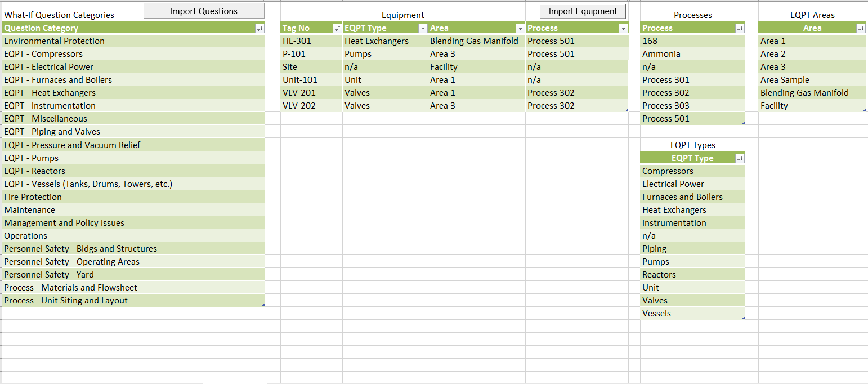Open the sort dropdown in EQPT Areas header
868x384 pixels.
(x=860, y=28)
